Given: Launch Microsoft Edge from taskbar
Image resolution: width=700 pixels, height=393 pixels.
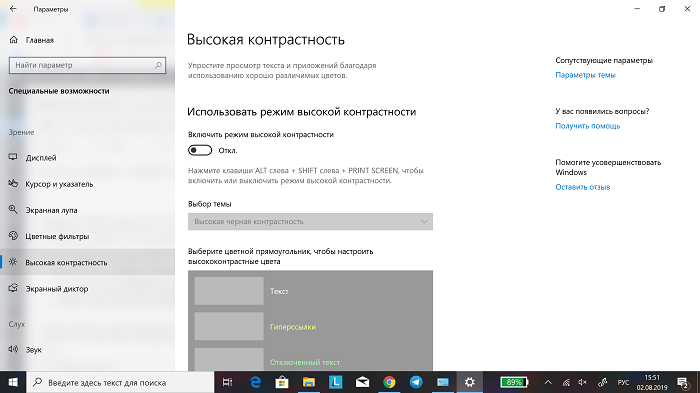Looking at the screenshot, I should [255, 382].
